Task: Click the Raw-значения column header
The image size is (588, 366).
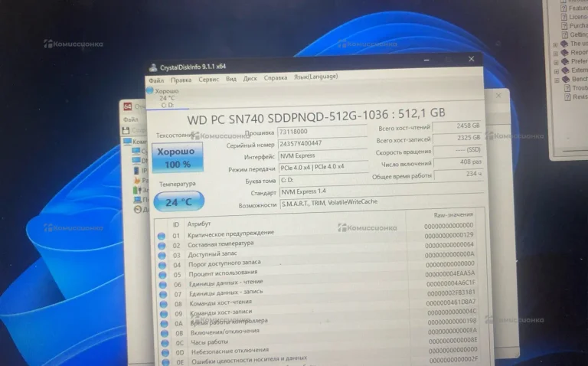Action: pos(453,215)
